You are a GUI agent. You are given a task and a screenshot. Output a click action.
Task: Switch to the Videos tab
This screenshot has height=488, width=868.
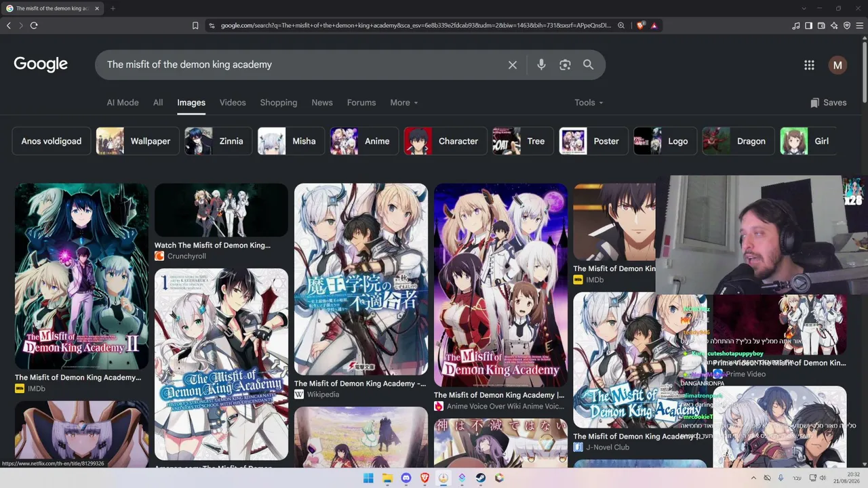[233, 102]
